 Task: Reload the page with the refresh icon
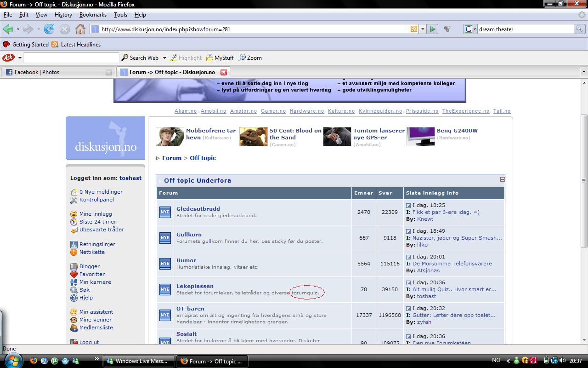[x=49, y=29]
